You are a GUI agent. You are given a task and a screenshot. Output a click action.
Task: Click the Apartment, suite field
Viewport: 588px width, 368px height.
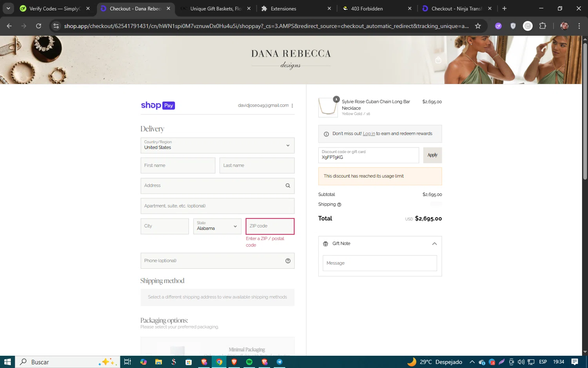218,206
